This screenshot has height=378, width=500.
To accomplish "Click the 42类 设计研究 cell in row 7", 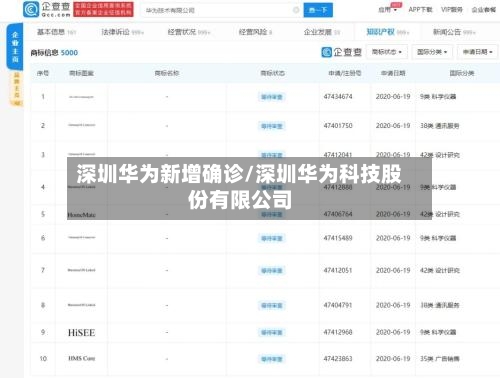I will [x=440, y=270].
